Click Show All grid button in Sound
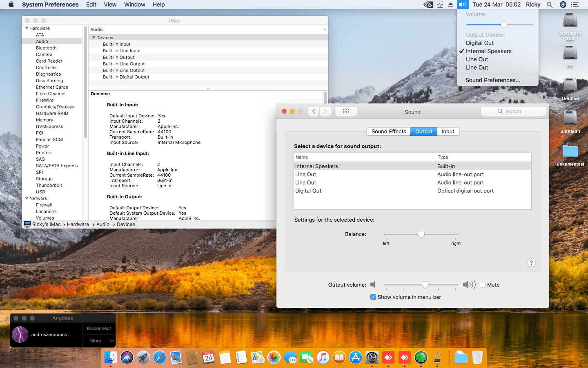The width and height of the screenshot is (588, 368). point(346,111)
